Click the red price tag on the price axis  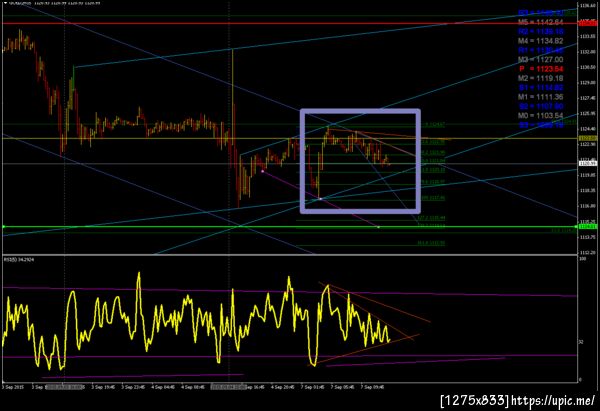(x=587, y=23)
